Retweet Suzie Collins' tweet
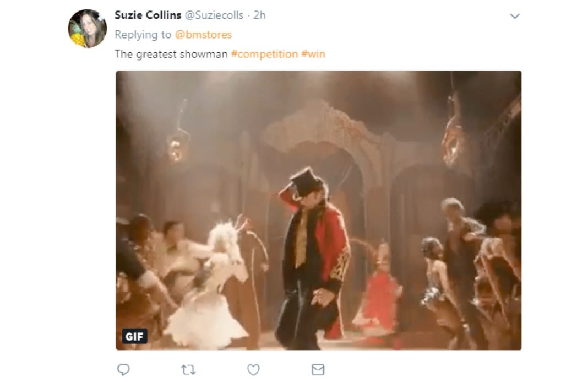The width and height of the screenshot is (588, 382). (x=188, y=369)
